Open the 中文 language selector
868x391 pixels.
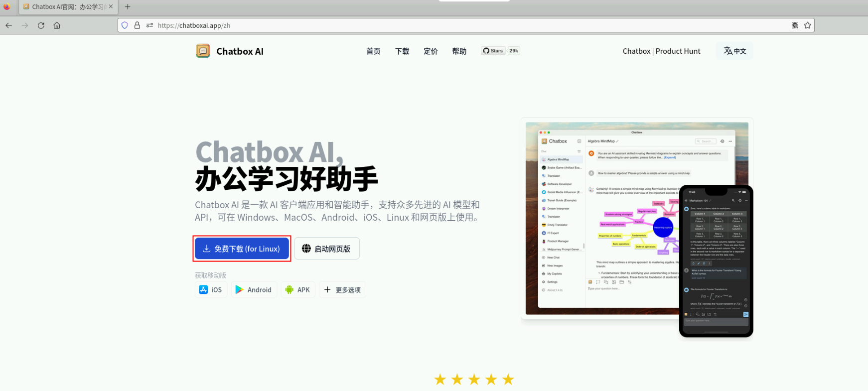734,51
